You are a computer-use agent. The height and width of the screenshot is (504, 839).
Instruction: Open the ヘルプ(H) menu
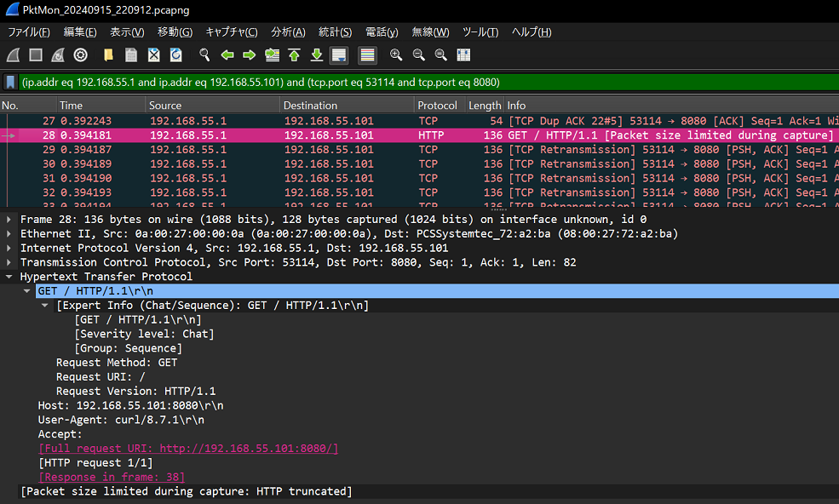[532, 32]
